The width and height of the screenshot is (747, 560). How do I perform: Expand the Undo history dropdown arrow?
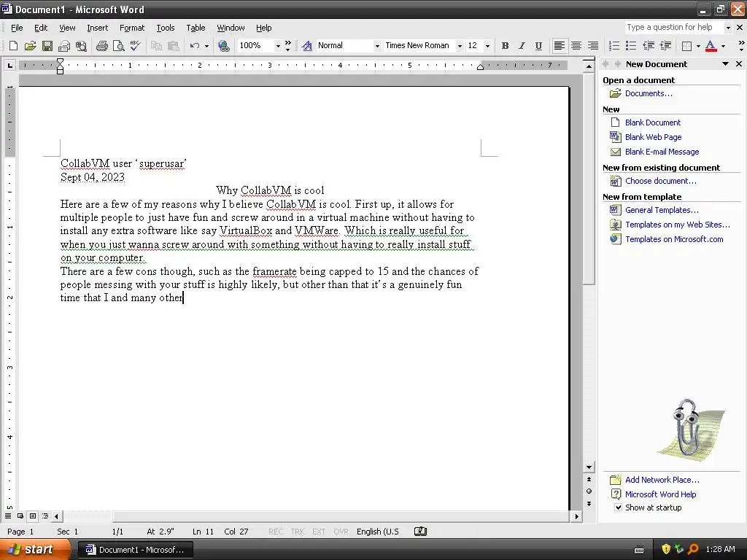[206, 46]
